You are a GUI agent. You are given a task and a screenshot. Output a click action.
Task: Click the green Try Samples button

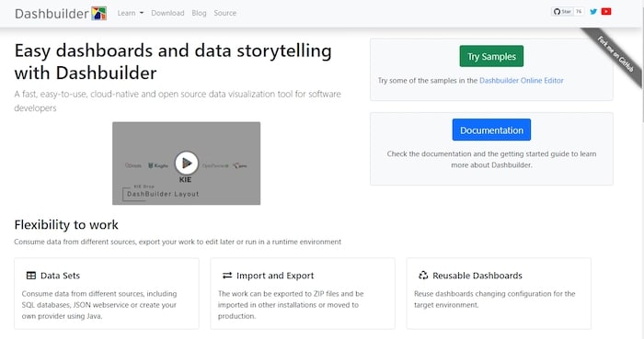pyautogui.click(x=491, y=56)
